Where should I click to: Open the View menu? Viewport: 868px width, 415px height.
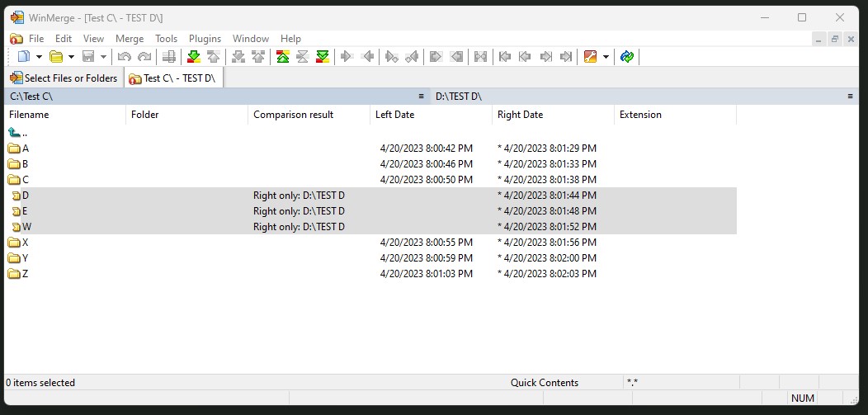[x=93, y=39]
